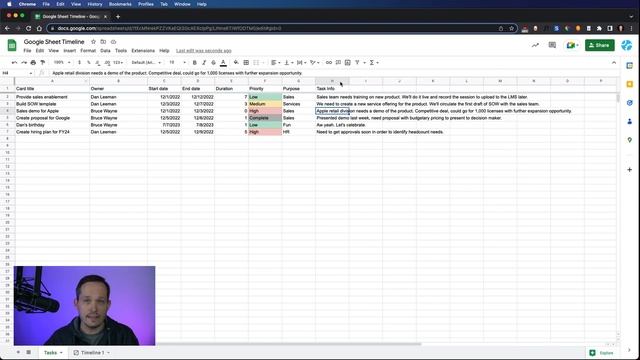
Task: Click the Explore button
Action: 602,353
